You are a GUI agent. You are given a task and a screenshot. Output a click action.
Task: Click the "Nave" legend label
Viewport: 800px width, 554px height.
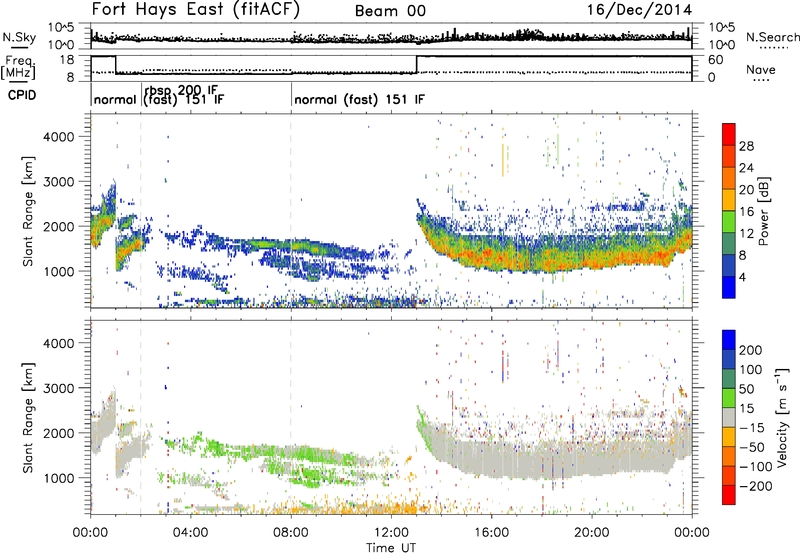pos(761,69)
